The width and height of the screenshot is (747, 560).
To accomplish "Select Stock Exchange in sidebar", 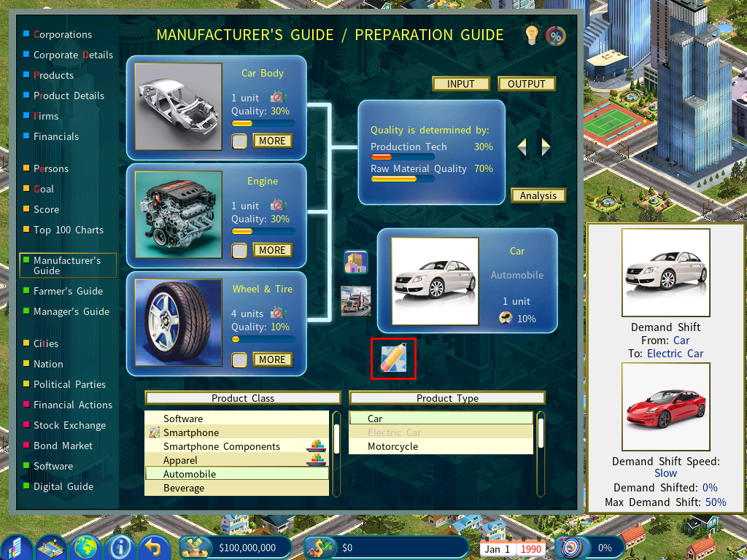I will (69, 425).
